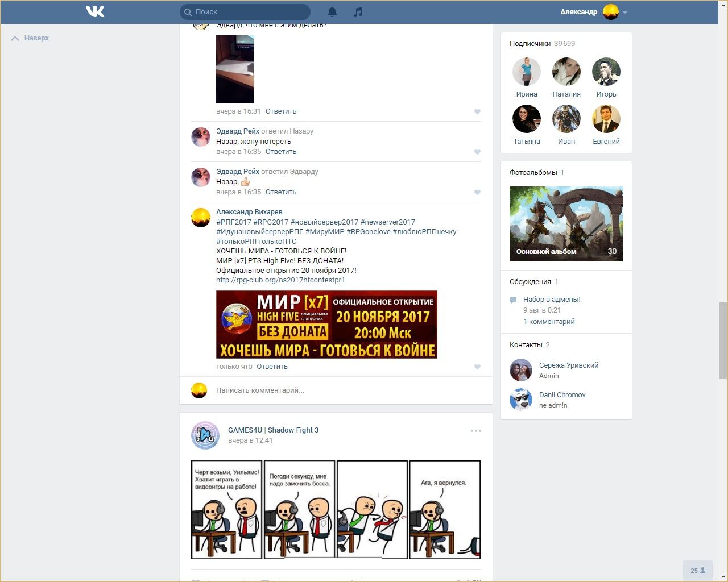This screenshot has width=728, height=582.
Task: Reply to Alexander Vikharev's comment
Action: [272, 367]
